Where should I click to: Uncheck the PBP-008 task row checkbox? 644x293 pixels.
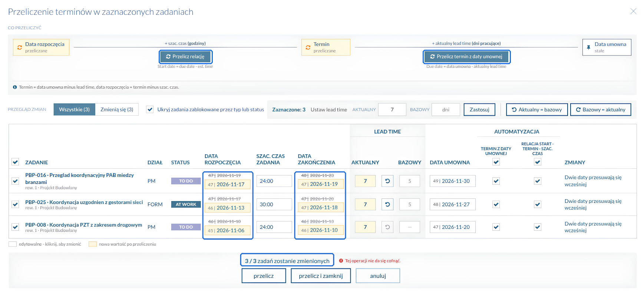pyautogui.click(x=15, y=227)
